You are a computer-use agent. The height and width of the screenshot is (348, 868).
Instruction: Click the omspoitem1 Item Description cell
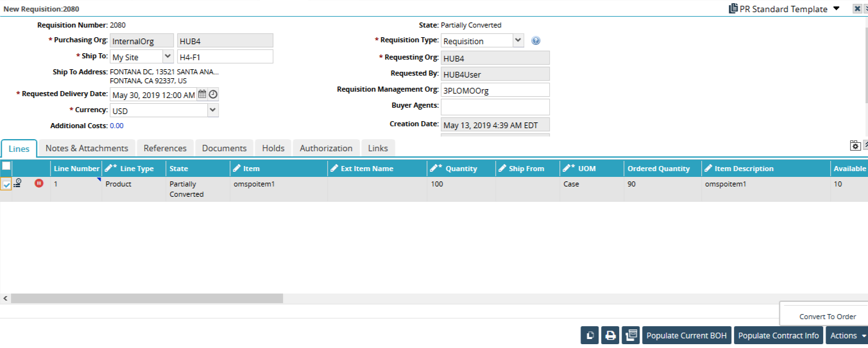pyautogui.click(x=765, y=189)
